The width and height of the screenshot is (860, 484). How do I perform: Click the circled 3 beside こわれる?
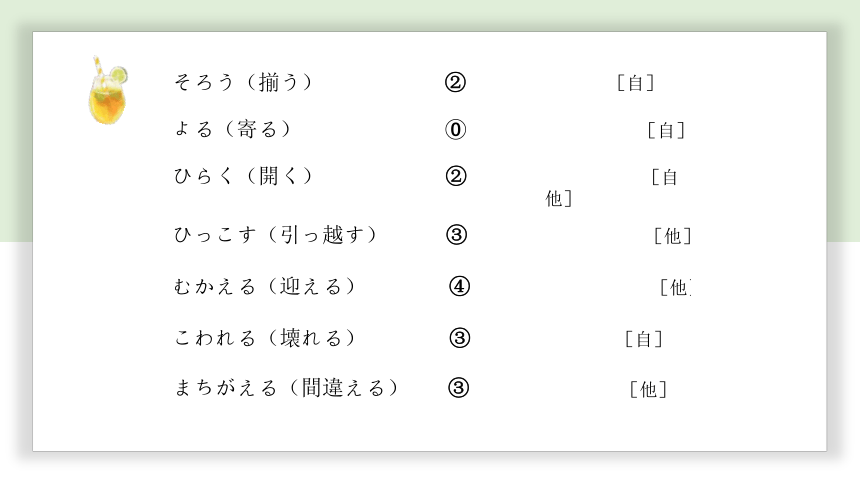(x=460, y=337)
